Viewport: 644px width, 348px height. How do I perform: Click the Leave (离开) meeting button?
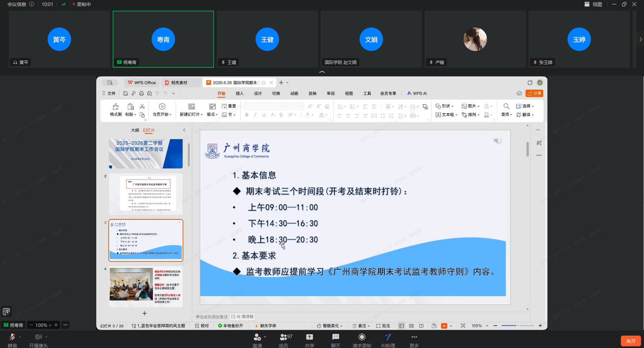[631, 341]
